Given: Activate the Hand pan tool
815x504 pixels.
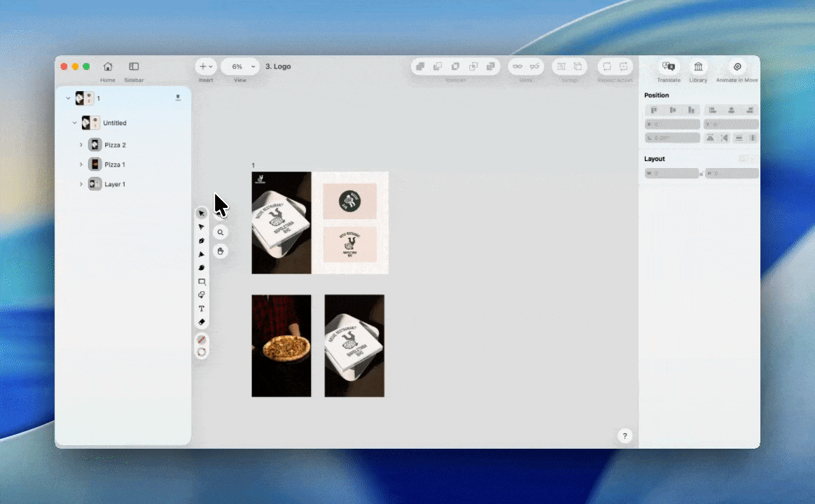Looking at the screenshot, I should [x=221, y=251].
